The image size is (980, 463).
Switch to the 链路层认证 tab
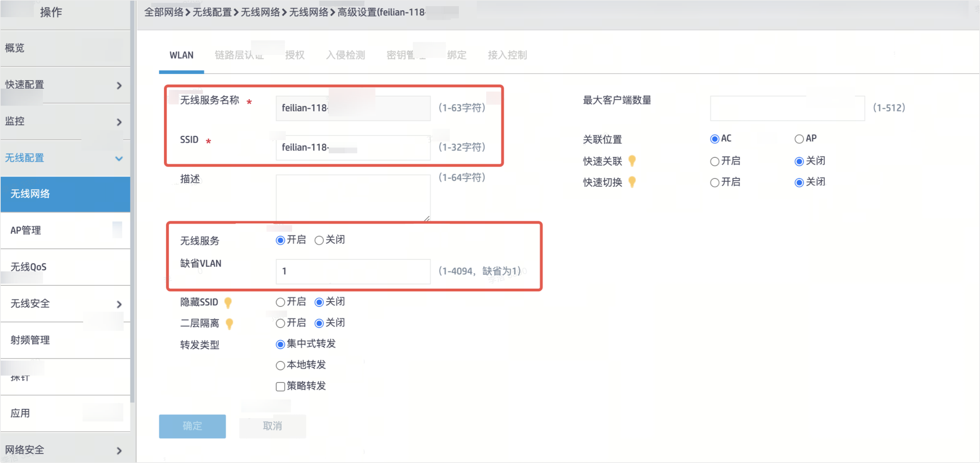(239, 56)
